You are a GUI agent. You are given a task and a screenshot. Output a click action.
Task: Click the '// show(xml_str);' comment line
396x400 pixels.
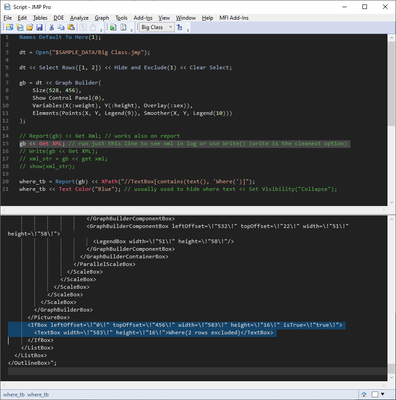(x=47, y=166)
